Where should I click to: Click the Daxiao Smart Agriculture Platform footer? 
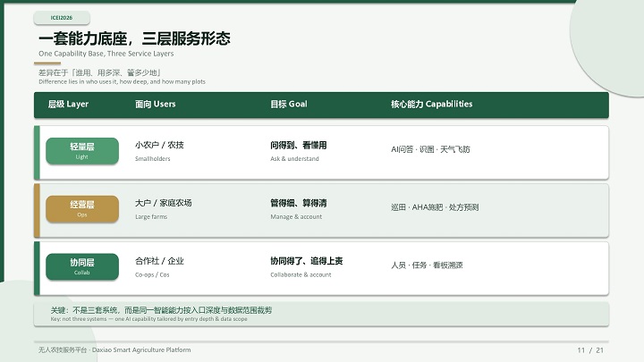[114, 350]
